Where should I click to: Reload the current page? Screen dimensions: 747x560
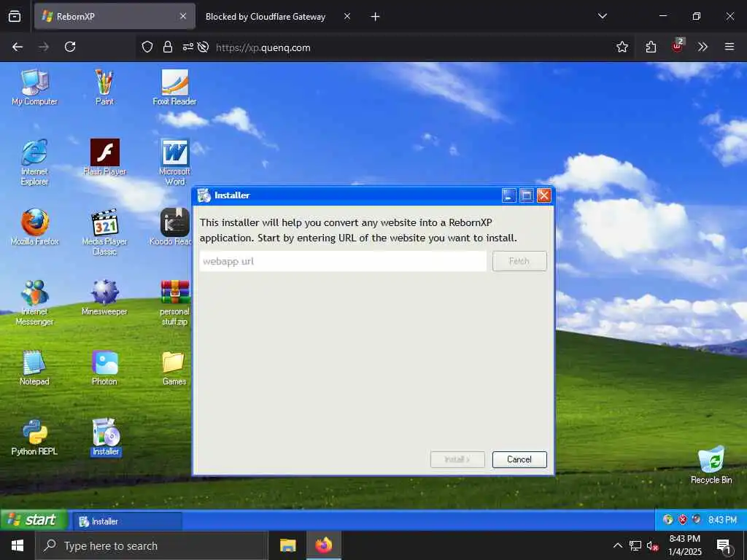click(x=70, y=47)
